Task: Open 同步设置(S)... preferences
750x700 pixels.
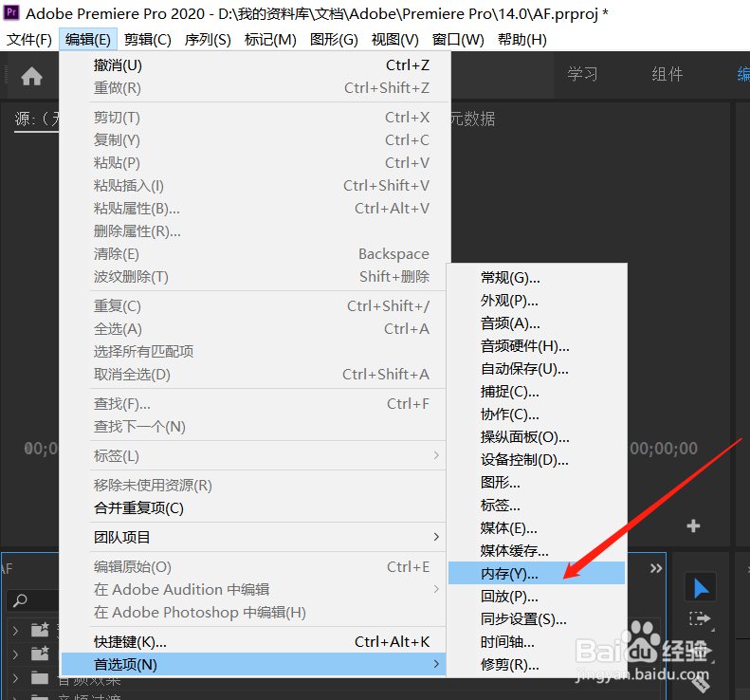Action: tap(537, 618)
